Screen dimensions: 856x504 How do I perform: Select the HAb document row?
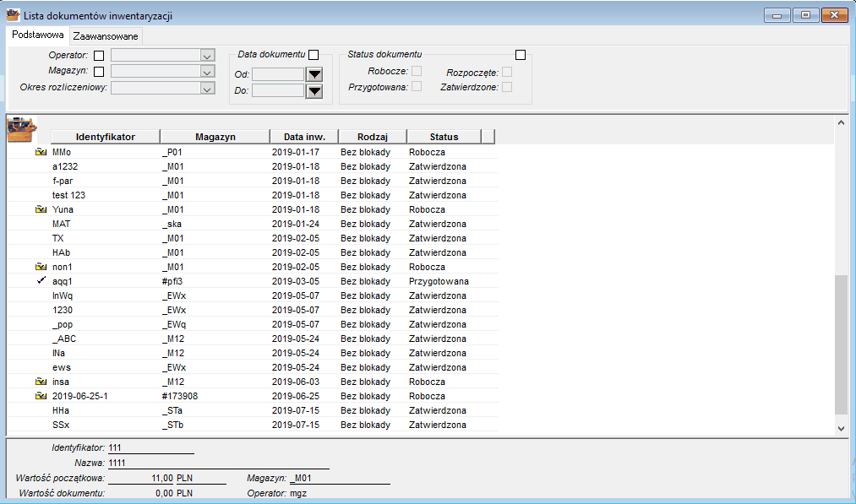coord(253,252)
